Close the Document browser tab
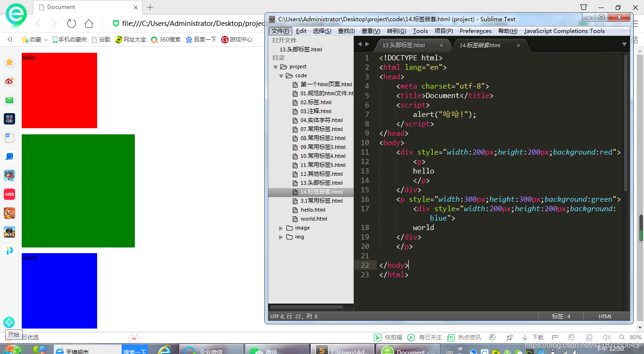This screenshot has width=644, height=354. point(136,7)
